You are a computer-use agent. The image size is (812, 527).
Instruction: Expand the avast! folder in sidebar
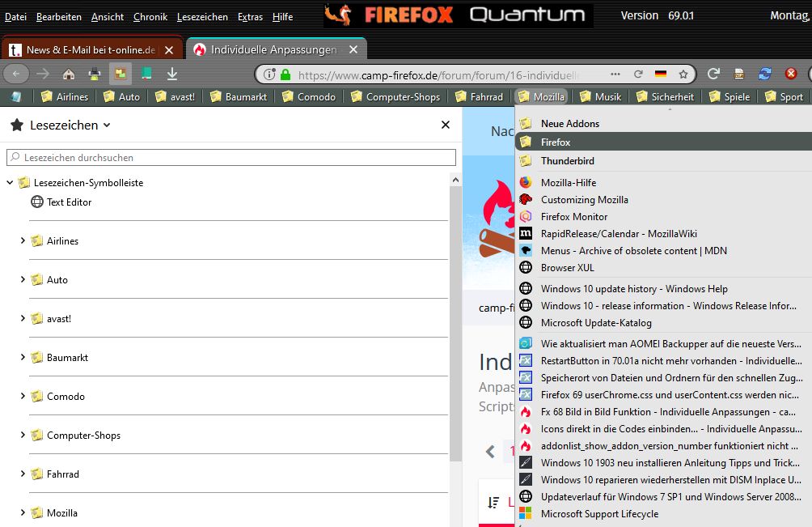tap(23, 318)
